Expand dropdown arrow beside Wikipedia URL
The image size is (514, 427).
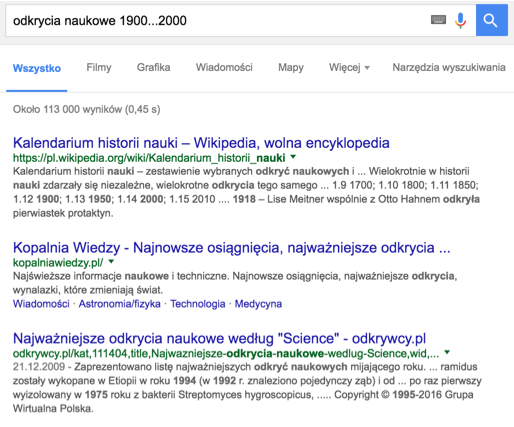click(x=293, y=156)
